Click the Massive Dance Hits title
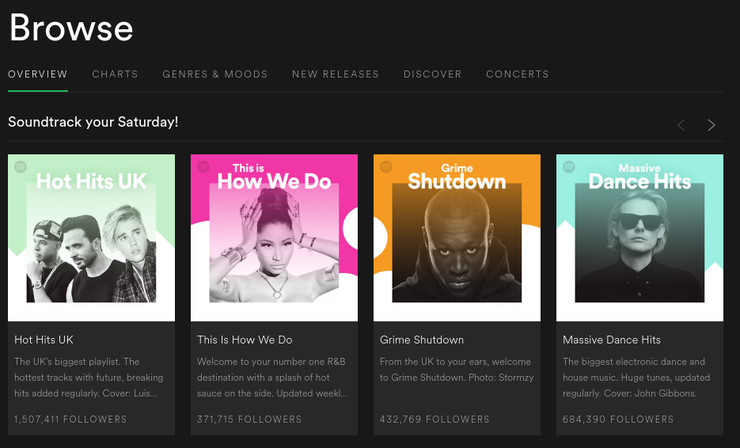This screenshot has width=740, height=448. tap(612, 340)
